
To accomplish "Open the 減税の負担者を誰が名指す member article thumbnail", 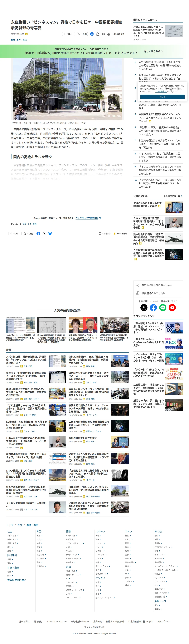I will coord(174,208).
